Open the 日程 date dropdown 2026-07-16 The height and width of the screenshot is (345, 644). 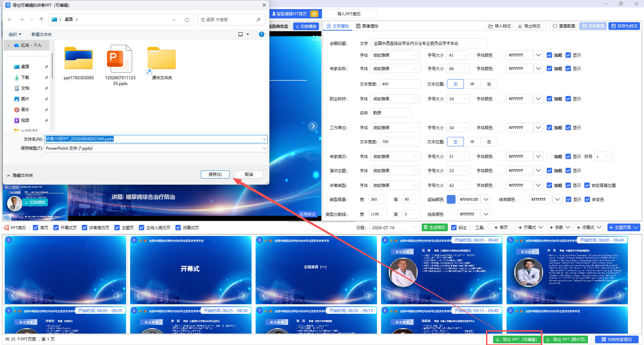(395, 228)
